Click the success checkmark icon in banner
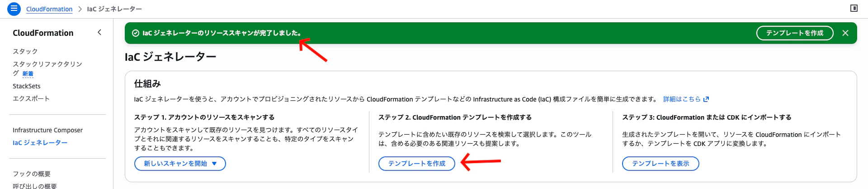The width and height of the screenshot is (868, 189). 135,33
